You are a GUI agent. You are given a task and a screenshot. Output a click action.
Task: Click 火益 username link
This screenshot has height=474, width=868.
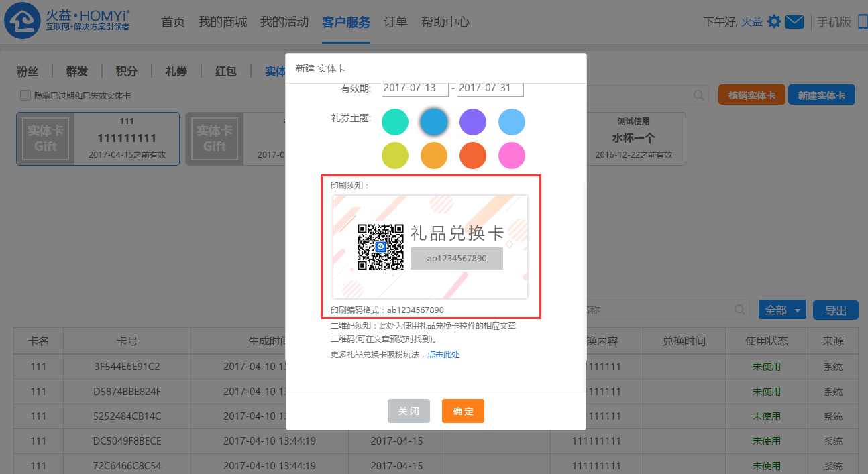[x=752, y=22]
